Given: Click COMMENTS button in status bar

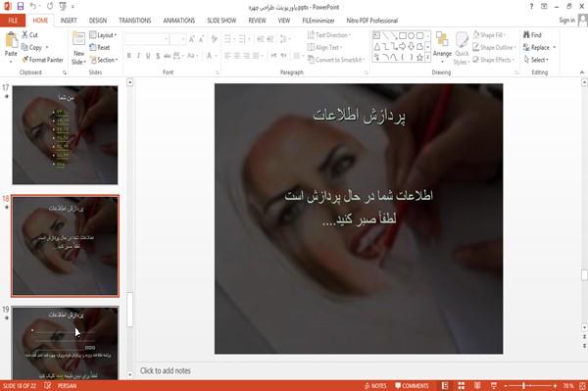Looking at the screenshot, I should click(x=412, y=386).
